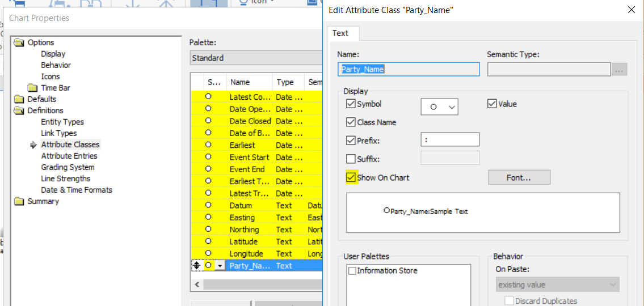The image size is (644, 306).
Task: Open Attribute Entries
Action: click(x=69, y=156)
